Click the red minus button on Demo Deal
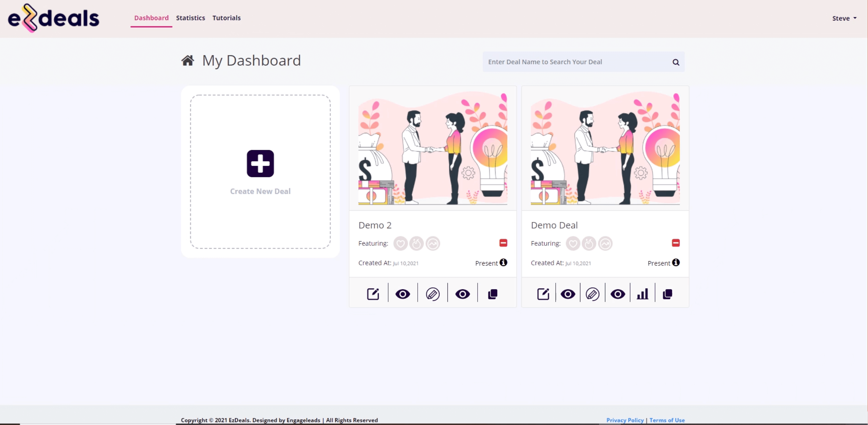This screenshot has width=868, height=425. point(676,243)
